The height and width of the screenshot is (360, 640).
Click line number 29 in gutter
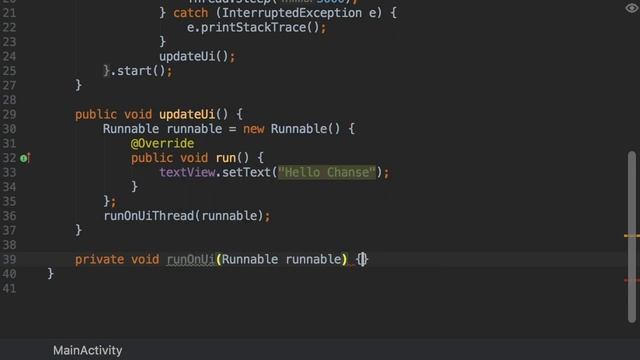pos(9,114)
